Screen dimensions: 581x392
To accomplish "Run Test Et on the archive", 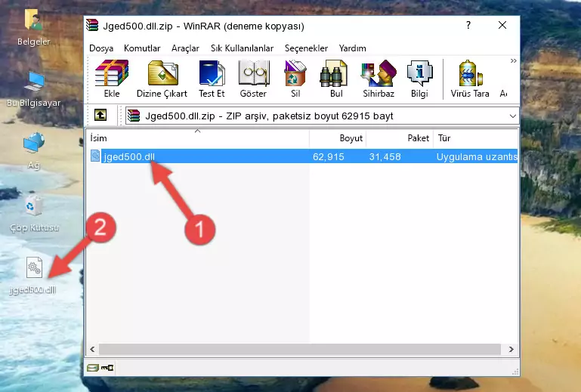I will [x=212, y=79].
